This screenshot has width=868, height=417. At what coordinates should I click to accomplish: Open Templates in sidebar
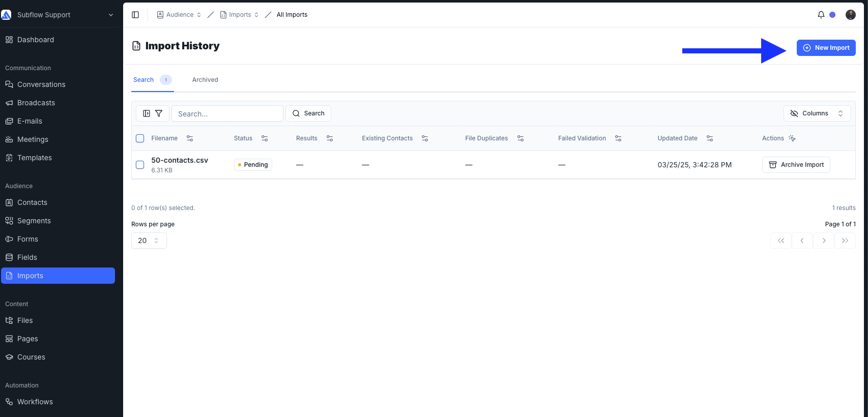click(x=58, y=158)
